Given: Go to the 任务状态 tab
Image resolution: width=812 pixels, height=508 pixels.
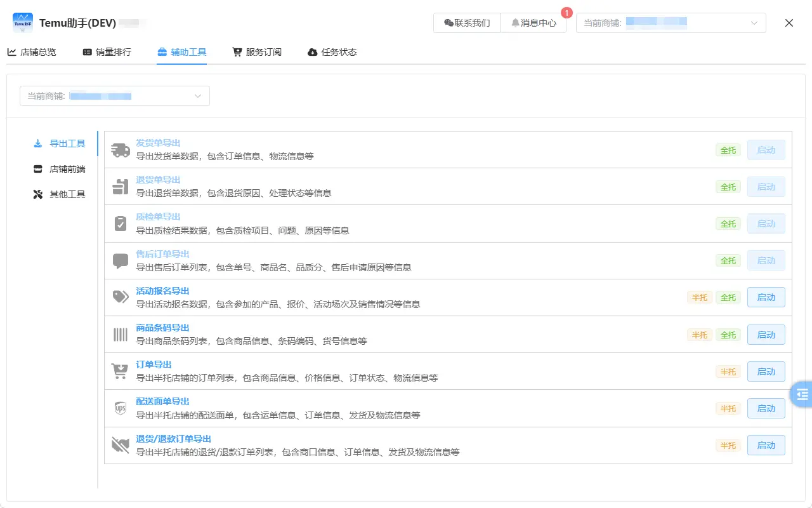Looking at the screenshot, I should coord(332,52).
